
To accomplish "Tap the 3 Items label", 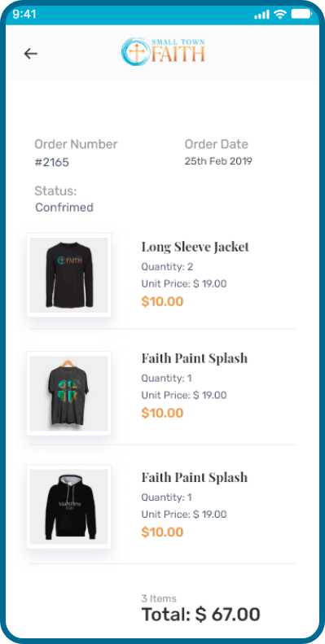I will (x=159, y=598).
